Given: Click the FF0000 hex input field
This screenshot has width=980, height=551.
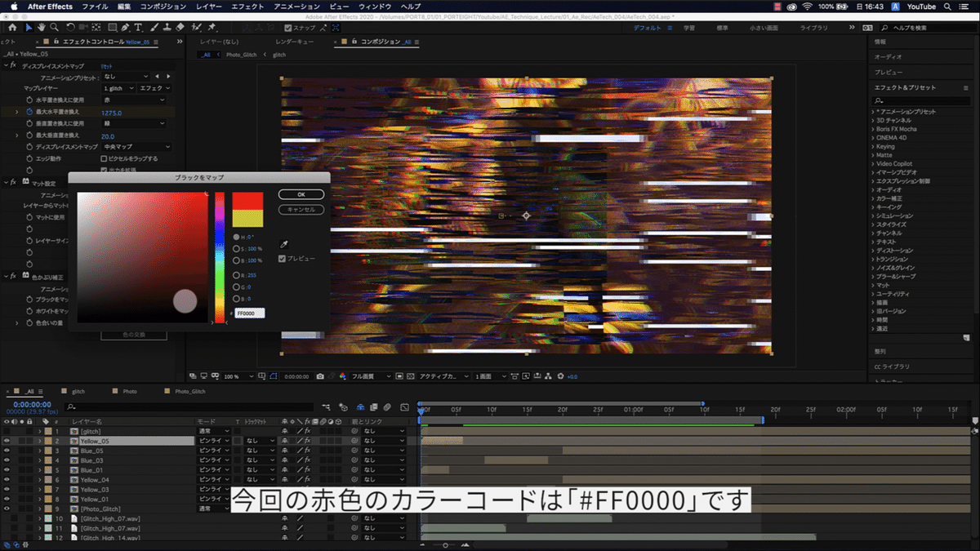Looking at the screenshot, I should (x=248, y=313).
